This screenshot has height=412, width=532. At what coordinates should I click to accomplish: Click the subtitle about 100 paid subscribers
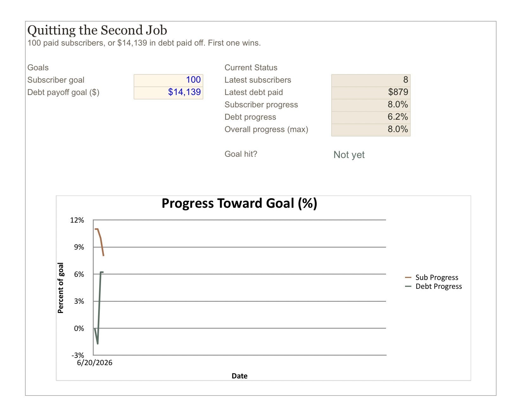144,43
